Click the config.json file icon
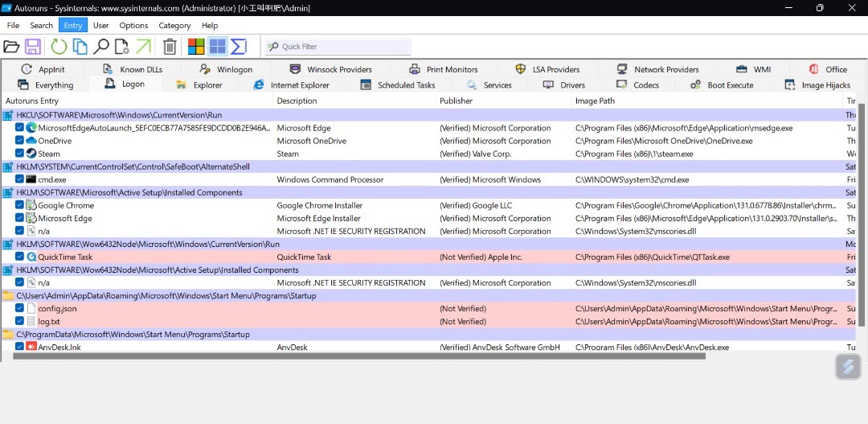The image size is (868, 424). pos(31,308)
